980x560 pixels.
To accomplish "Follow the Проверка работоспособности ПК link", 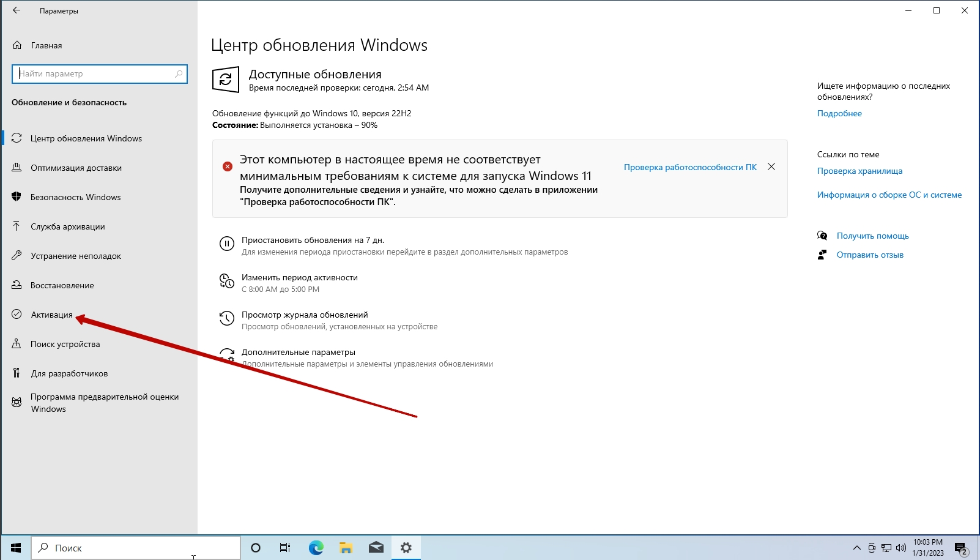I will point(690,167).
